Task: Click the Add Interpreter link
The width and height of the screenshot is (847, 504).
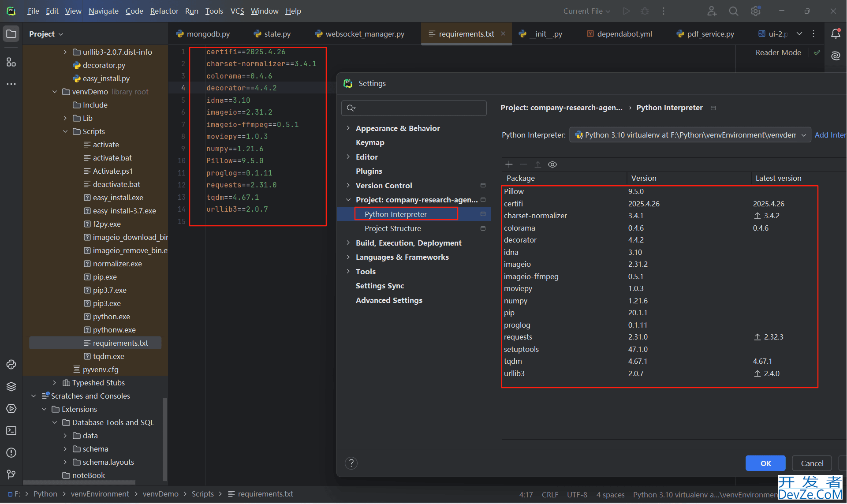Action: (x=830, y=135)
